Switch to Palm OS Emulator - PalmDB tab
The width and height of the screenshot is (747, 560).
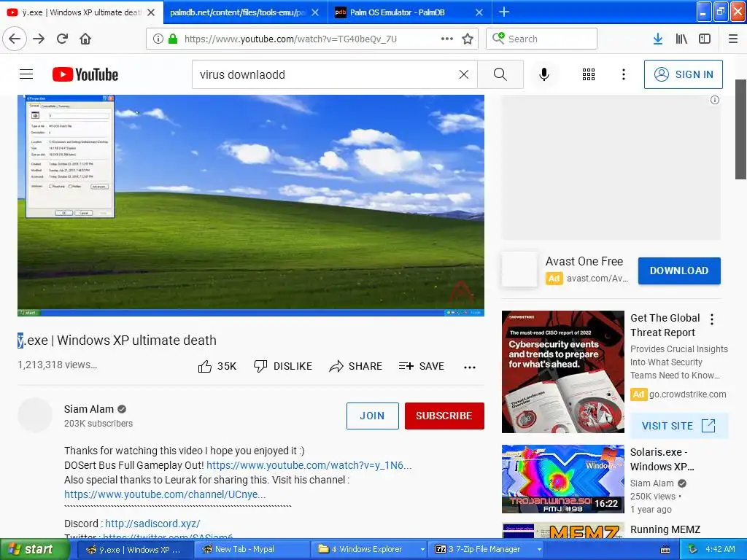398,12
